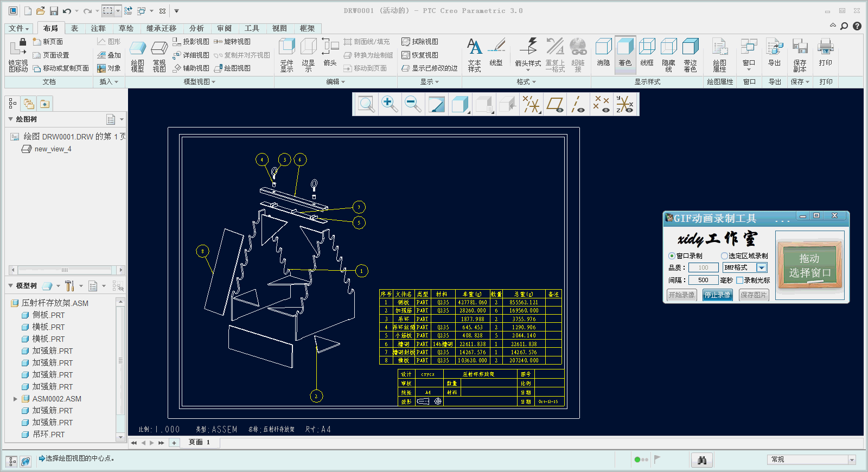
Task: Click 开始录像 button in GIF tool
Action: pyautogui.click(x=681, y=295)
